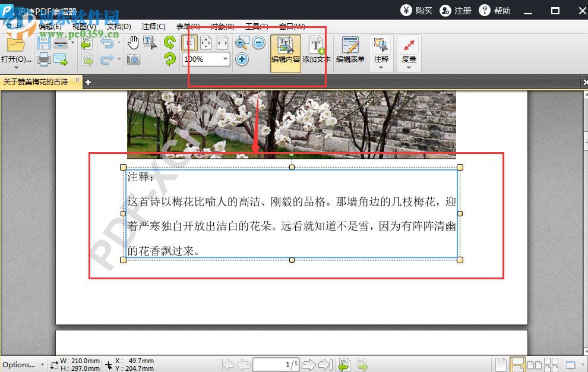Open the 文档(D) menu
This screenshot has width=588, height=372.
coord(119,26)
